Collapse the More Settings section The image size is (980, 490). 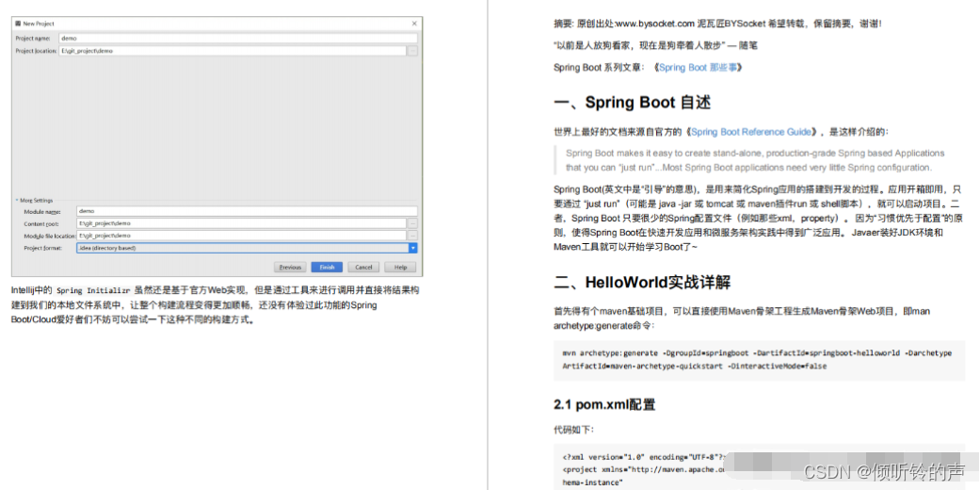[x=18, y=201]
